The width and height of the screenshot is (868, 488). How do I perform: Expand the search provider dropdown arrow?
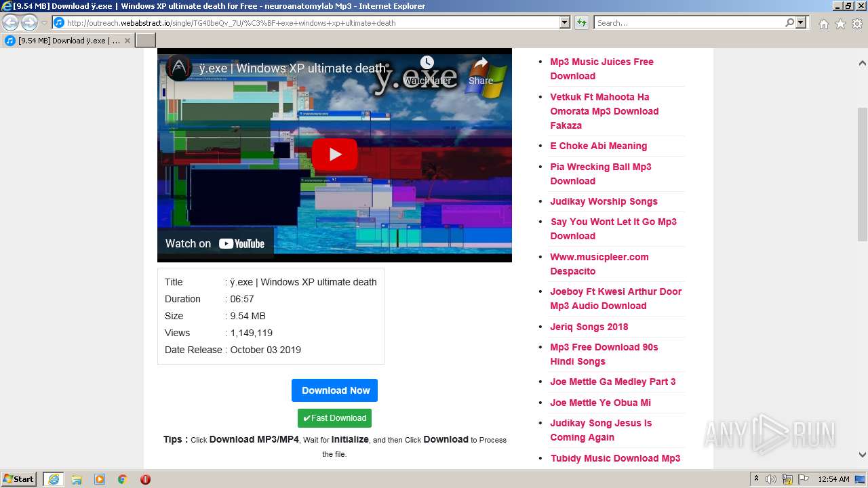click(x=802, y=22)
